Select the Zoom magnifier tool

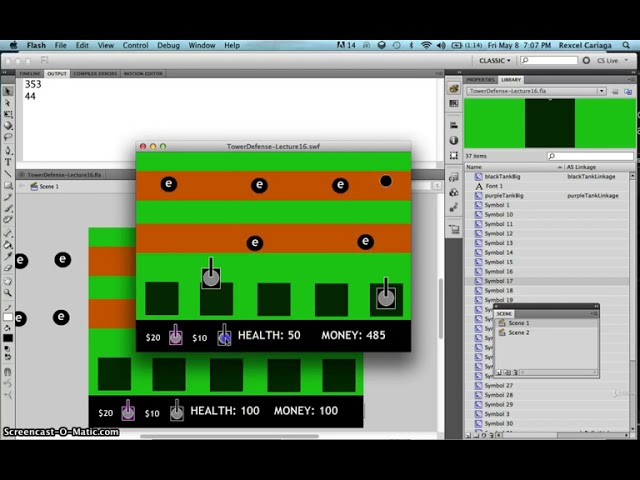point(8,293)
